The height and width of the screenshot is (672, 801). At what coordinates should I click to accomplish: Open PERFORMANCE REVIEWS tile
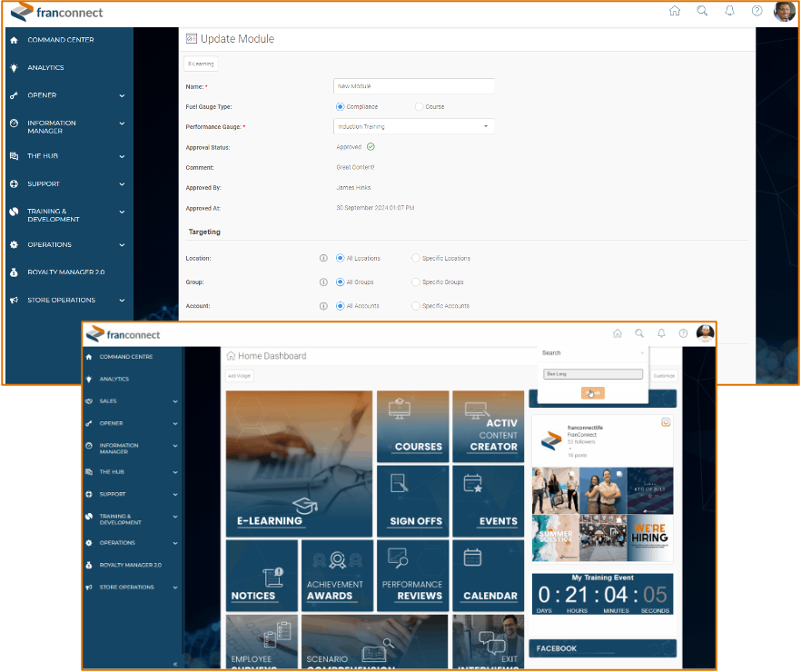coord(412,576)
